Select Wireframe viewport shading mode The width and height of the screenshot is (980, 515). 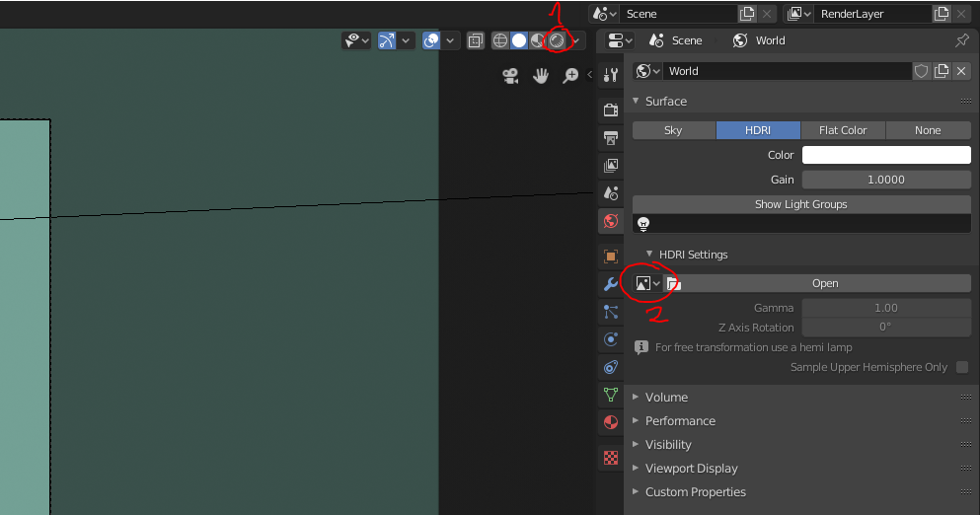coord(500,40)
